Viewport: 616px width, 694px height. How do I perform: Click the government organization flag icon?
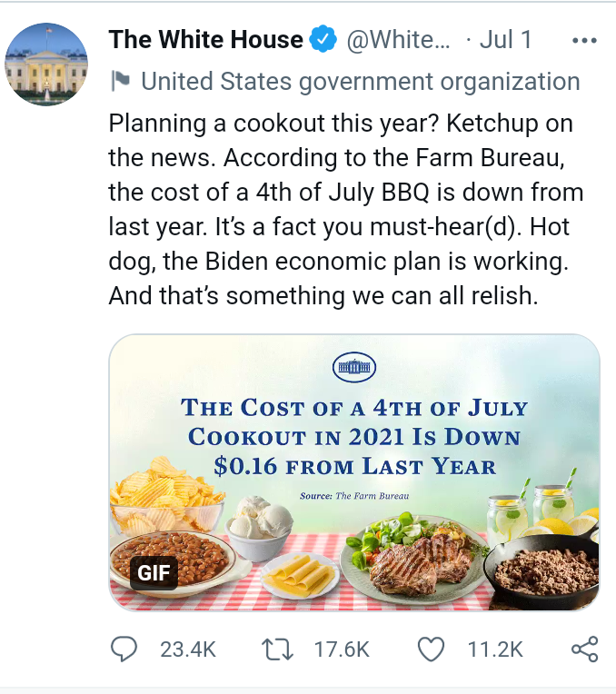click(x=119, y=82)
